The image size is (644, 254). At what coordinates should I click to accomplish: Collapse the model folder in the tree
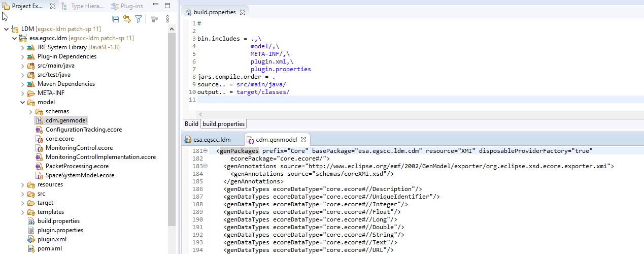[x=23, y=102]
